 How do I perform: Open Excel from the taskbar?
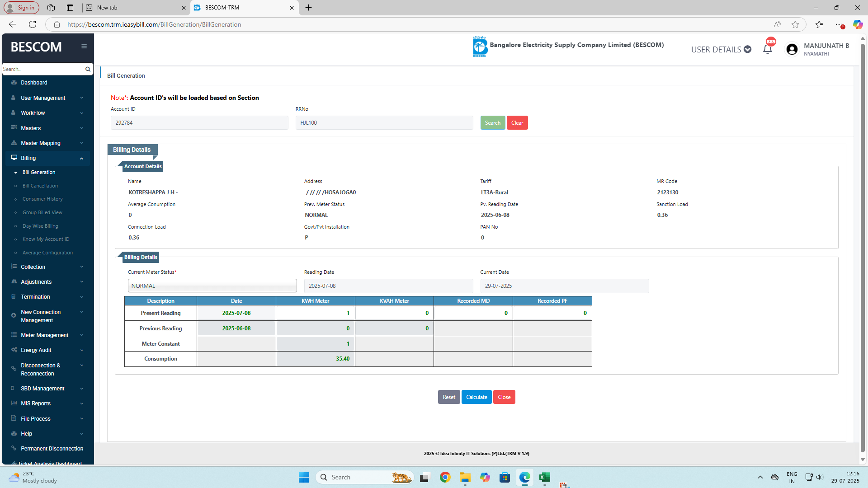click(545, 477)
